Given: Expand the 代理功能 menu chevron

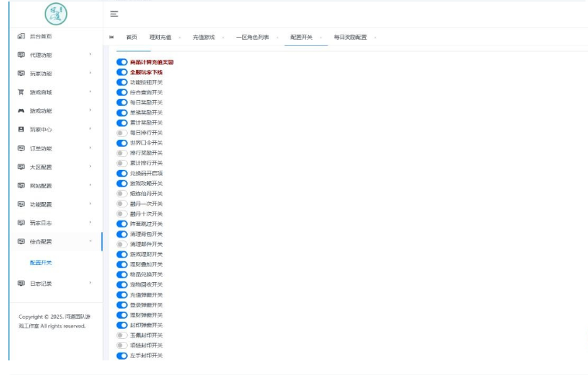Looking at the screenshot, I should point(91,55).
